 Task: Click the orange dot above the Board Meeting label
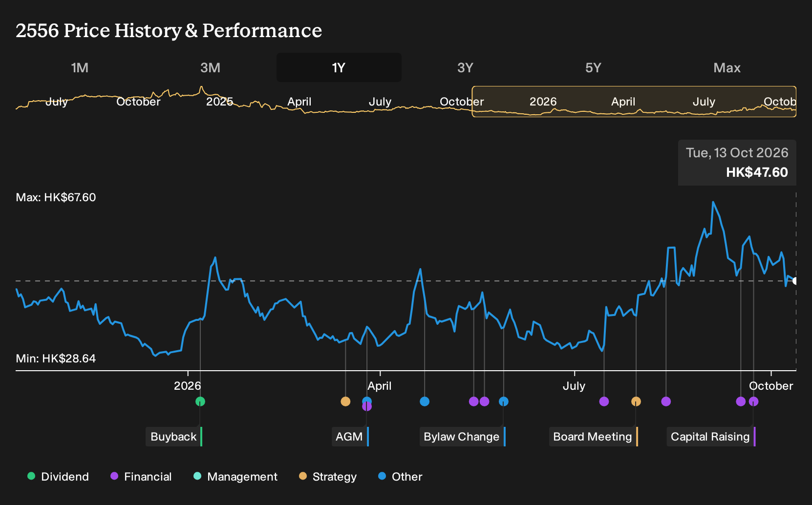click(x=636, y=401)
